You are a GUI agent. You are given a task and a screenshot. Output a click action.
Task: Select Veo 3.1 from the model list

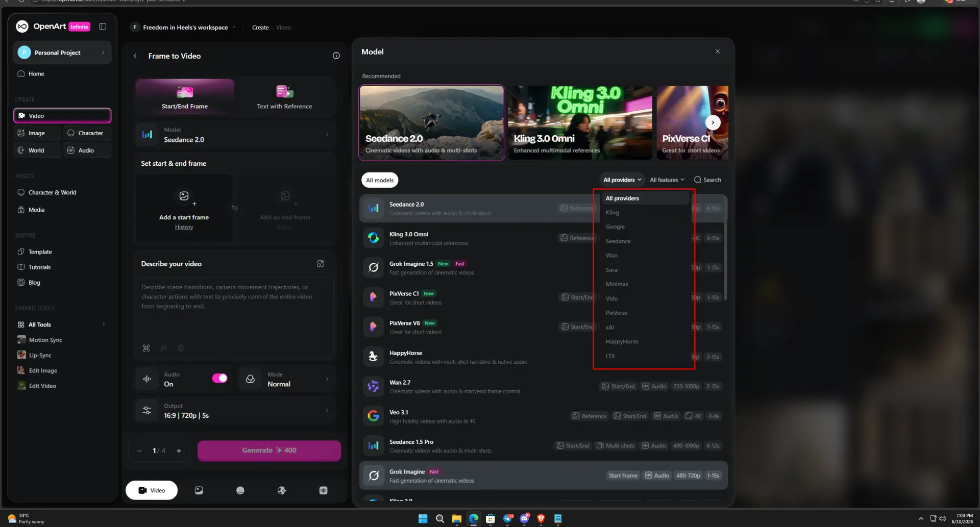pyautogui.click(x=543, y=416)
